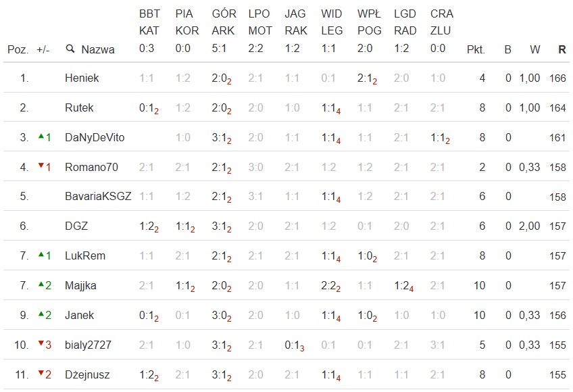573x392 pixels.
Task: Click the red down arrow in bialy2727's row
Action: pos(41,345)
